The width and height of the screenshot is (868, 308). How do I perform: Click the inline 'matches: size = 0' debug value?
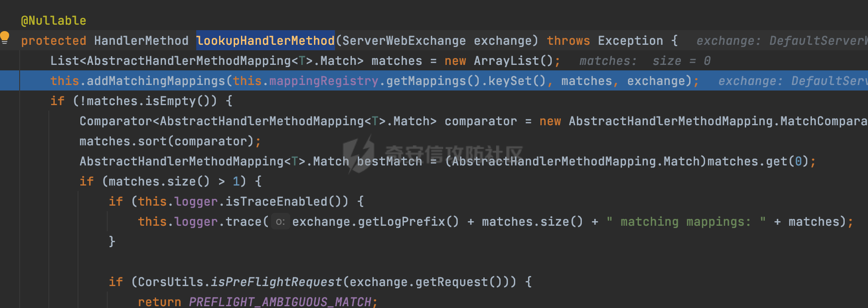[644, 61]
